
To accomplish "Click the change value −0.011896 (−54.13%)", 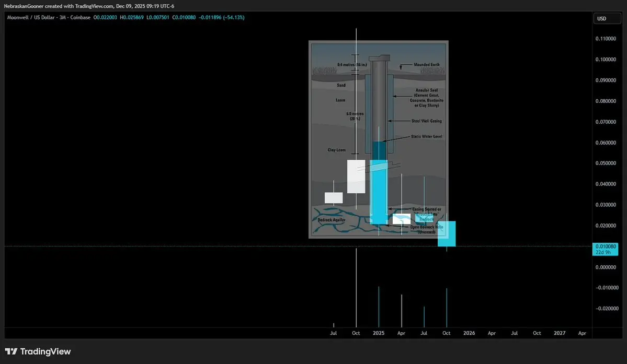I will point(222,18).
